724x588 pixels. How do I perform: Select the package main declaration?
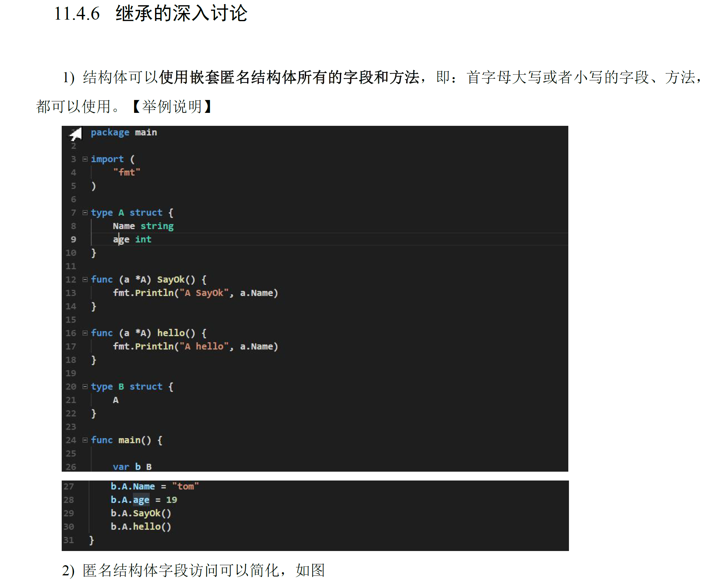[124, 132]
